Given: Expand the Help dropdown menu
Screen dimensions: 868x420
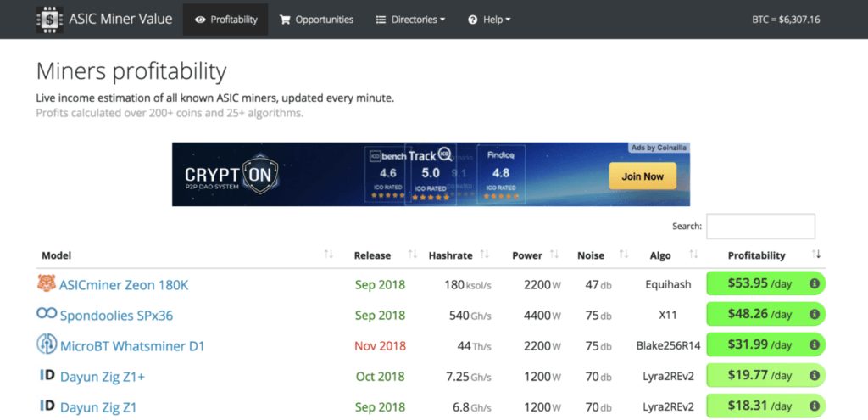Looking at the screenshot, I should point(489,20).
